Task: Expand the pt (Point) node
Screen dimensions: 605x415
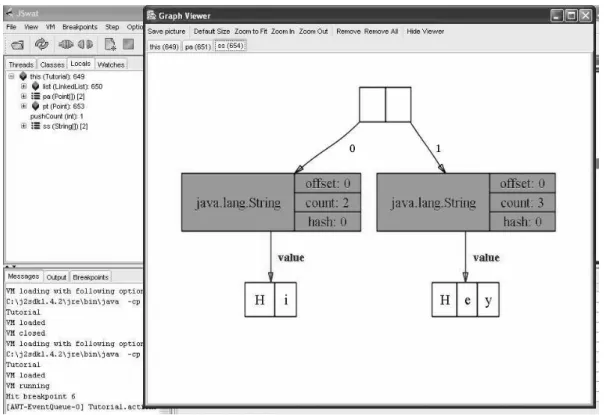Action: 24,106
